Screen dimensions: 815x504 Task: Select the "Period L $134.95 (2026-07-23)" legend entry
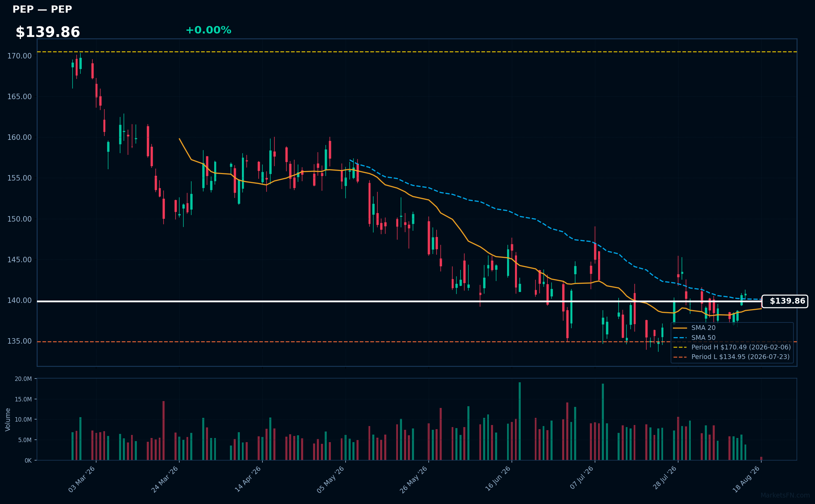pyautogui.click(x=741, y=357)
